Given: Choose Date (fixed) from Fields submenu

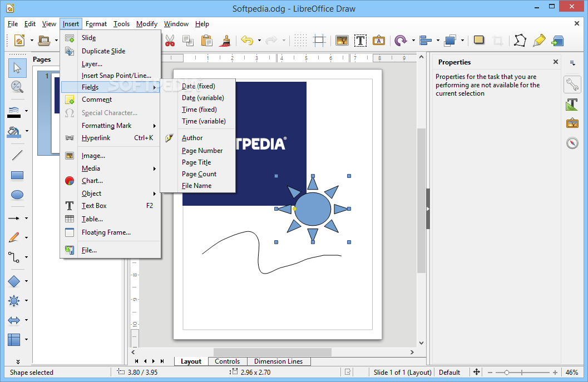Looking at the screenshot, I should coord(199,86).
